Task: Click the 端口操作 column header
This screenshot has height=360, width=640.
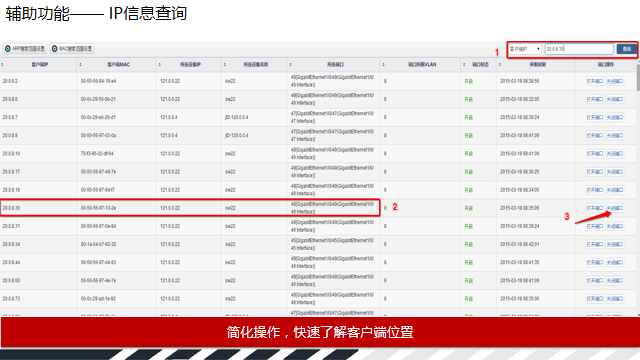Action: pyautogui.click(x=606, y=64)
